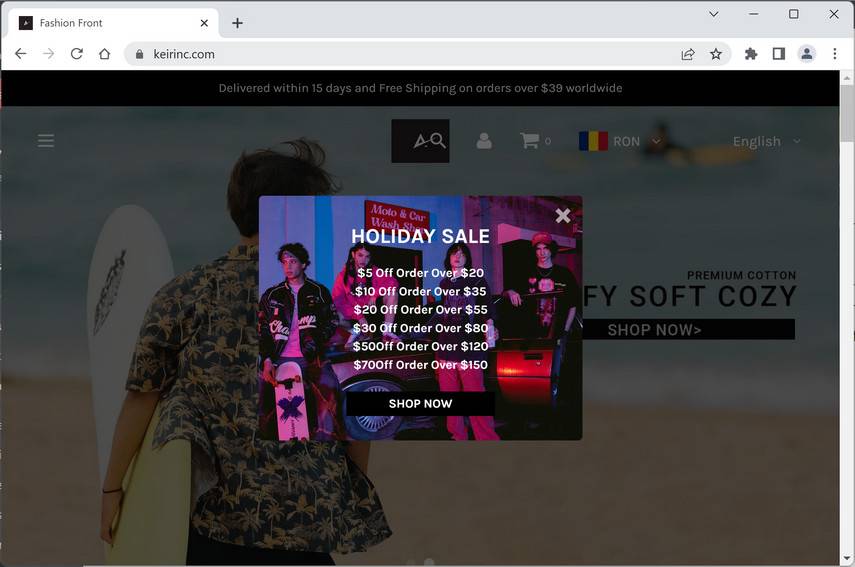Click the store logo with search icon
Image resolution: width=855 pixels, height=567 pixels.
pos(420,141)
